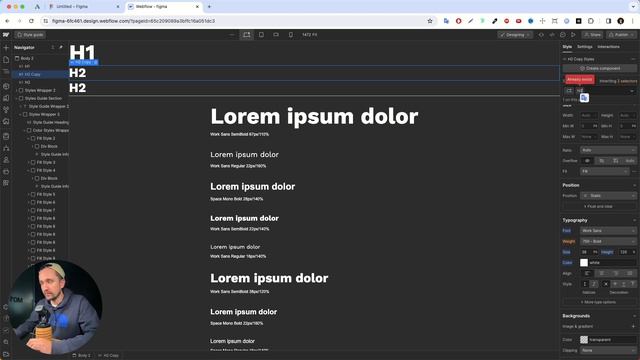The height and width of the screenshot is (360, 640).
Task: Switch to mobile portrait breakpoint
Action: coord(291,35)
